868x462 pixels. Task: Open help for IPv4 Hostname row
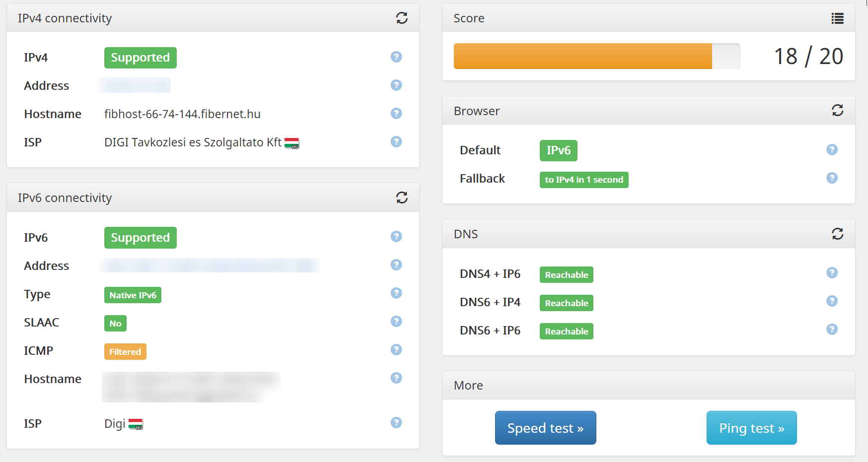(396, 114)
